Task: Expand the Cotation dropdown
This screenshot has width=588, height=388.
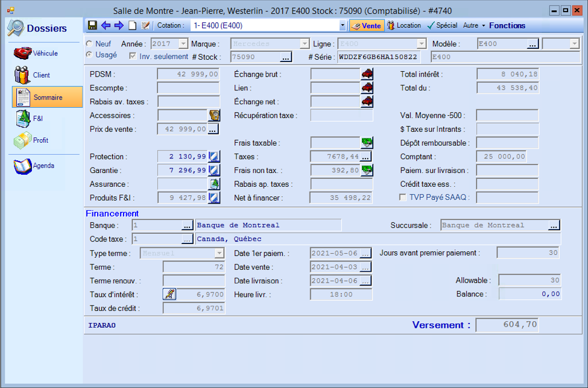Action: 343,25
